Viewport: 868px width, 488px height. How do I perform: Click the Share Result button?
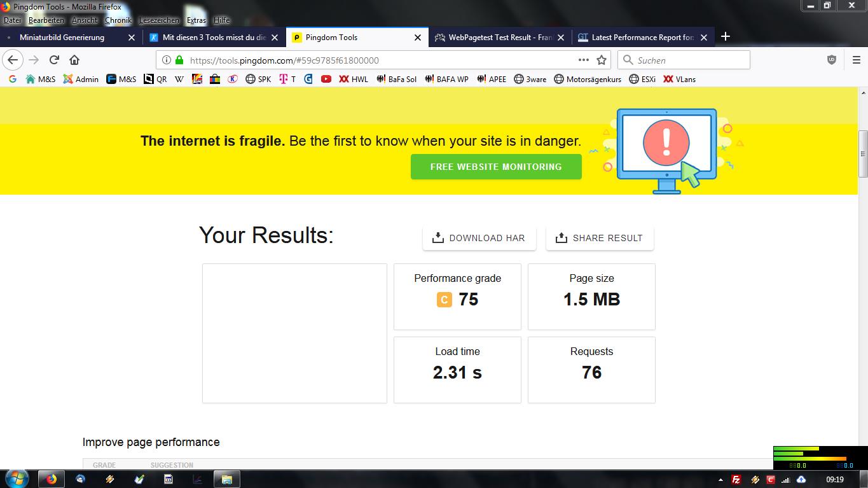[599, 238]
